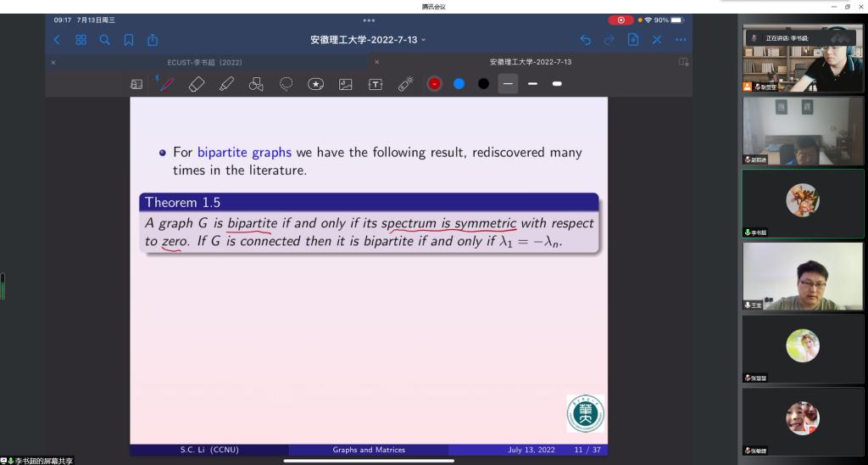The image size is (868, 465).
Task: Activate the Lasso selection tool
Action: coord(287,84)
